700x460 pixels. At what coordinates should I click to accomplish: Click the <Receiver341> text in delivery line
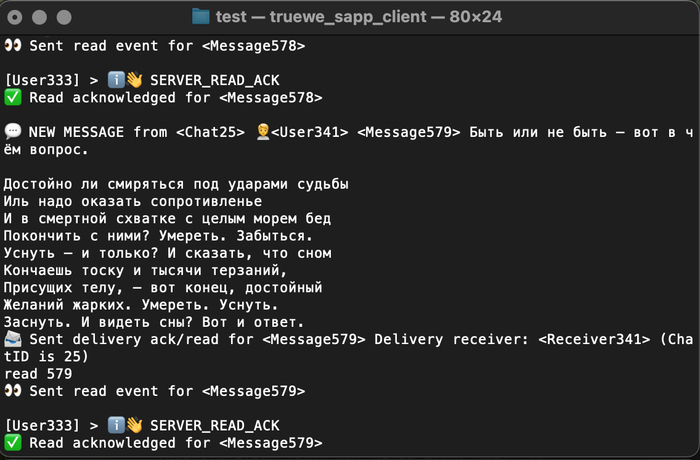[594, 339]
